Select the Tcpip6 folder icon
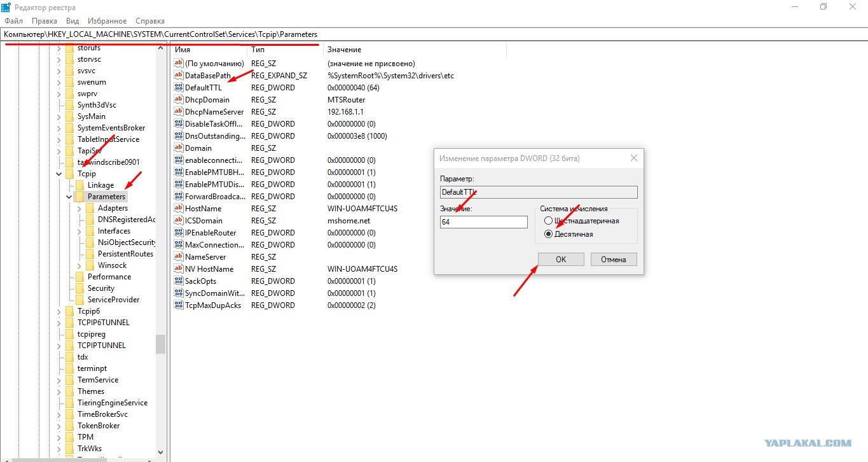This screenshot has width=868, height=462. pos(70,311)
